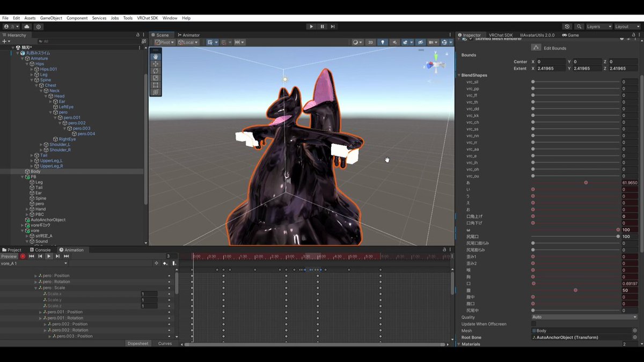Click the Add keyframe icon

pos(165,263)
